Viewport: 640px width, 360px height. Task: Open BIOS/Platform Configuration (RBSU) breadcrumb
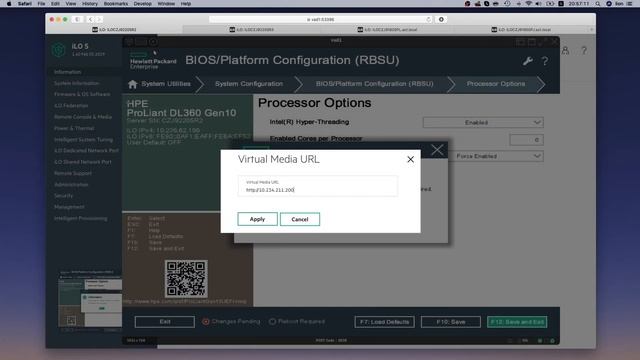tap(374, 84)
